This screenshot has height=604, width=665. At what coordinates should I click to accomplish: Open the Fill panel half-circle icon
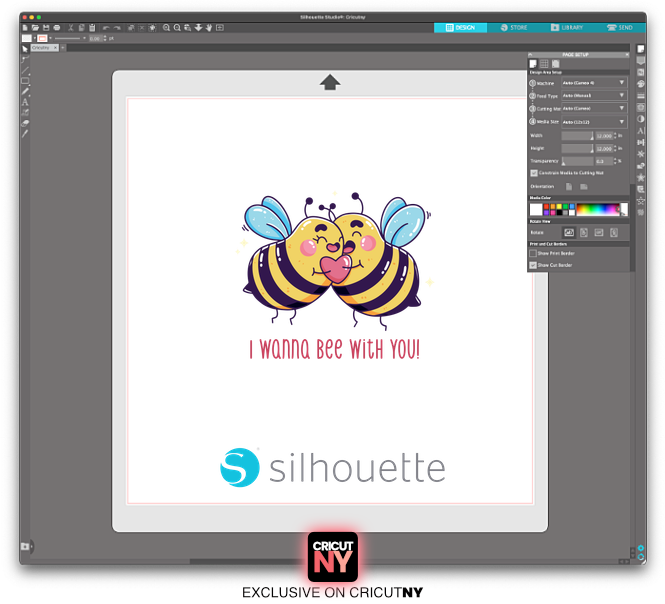(641, 119)
